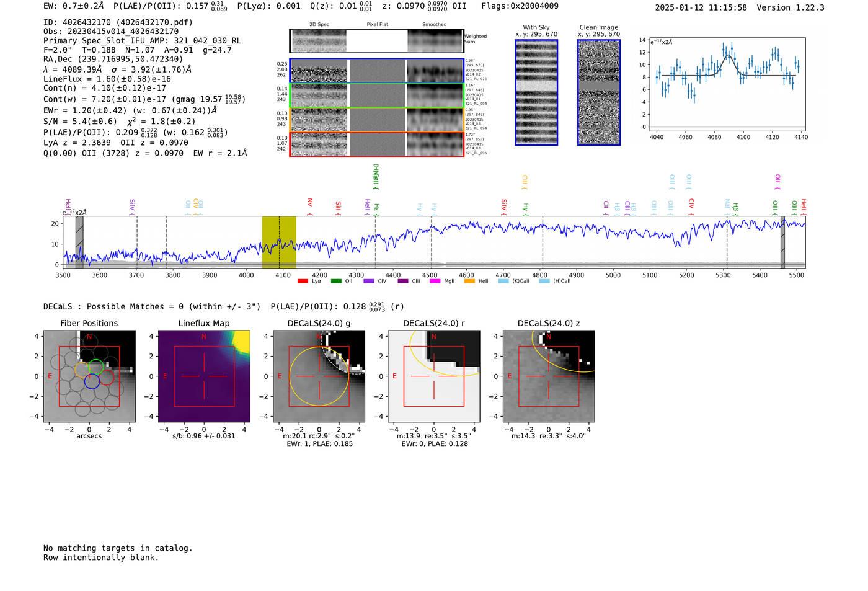Click the With Sky fiber image

click(x=536, y=92)
